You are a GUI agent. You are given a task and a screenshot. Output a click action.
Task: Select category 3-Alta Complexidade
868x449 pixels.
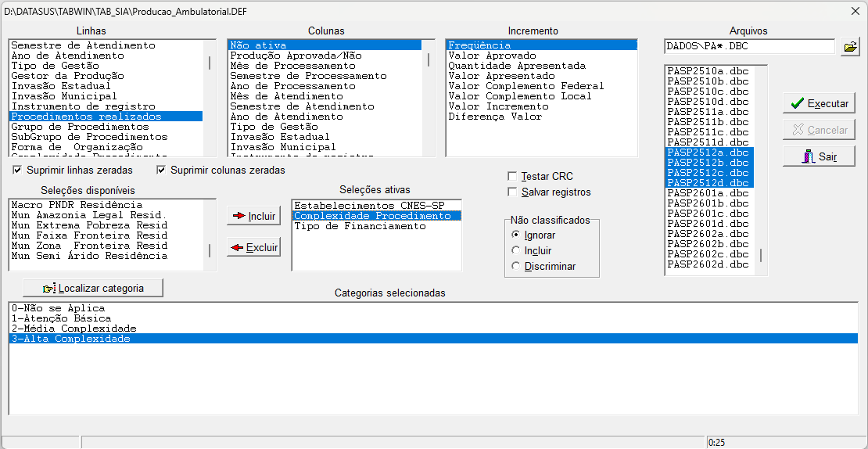click(433, 339)
